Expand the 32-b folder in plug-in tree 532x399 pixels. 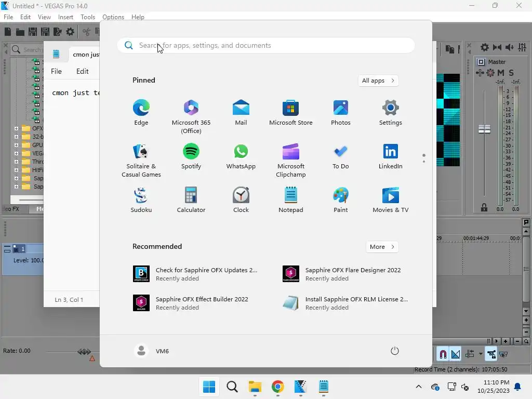16,137
